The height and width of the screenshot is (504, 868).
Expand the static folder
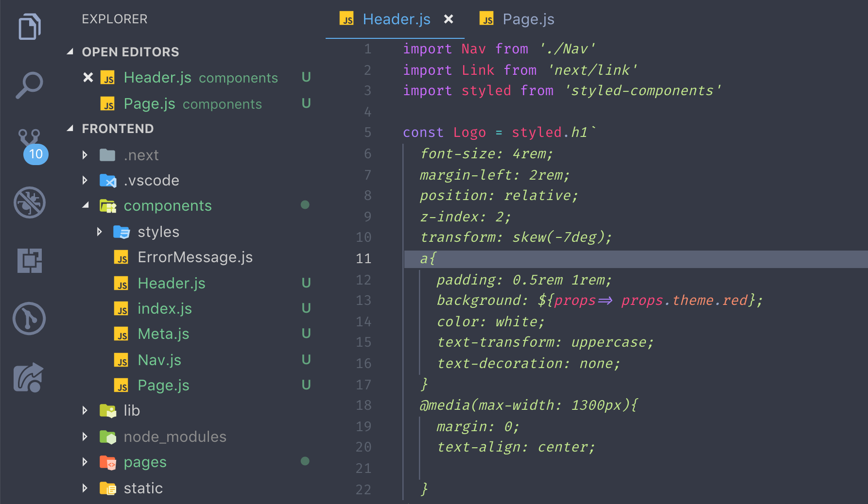[x=85, y=488]
